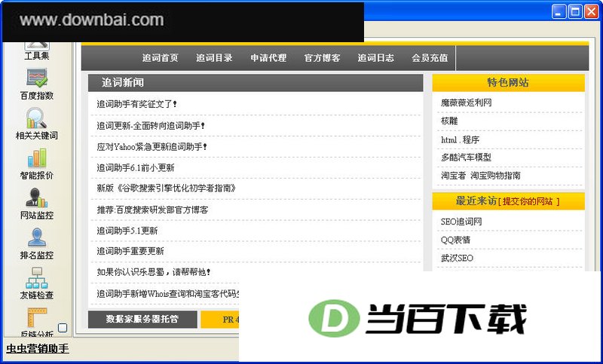This screenshot has height=364, width=603.
Task: Open 申请代理 navigation item
Action: (x=268, y=58)
